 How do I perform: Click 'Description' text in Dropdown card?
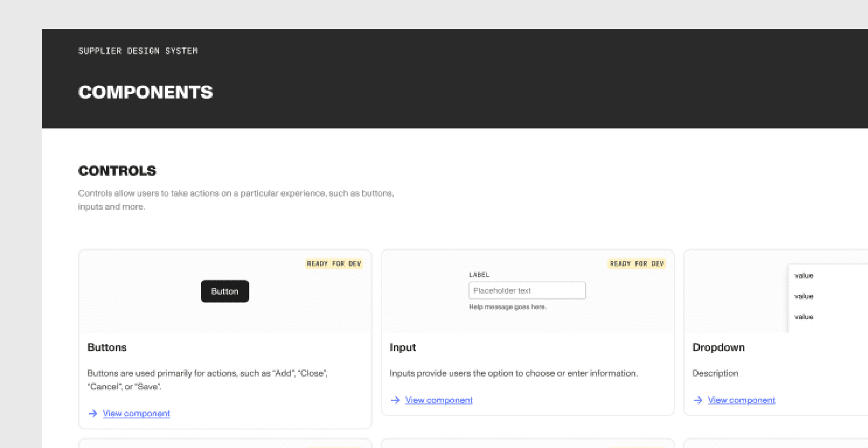click(715, 373)
